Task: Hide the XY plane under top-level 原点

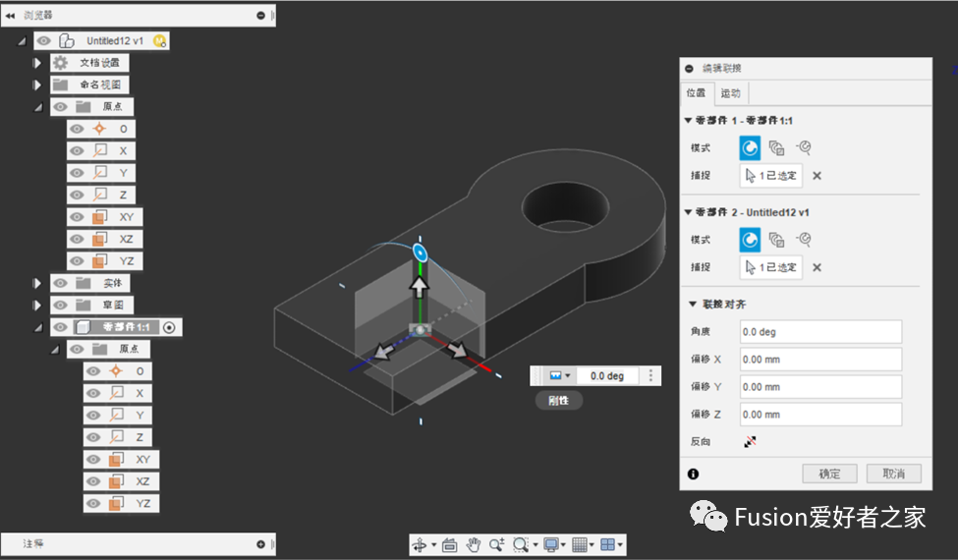Action: 77,217
